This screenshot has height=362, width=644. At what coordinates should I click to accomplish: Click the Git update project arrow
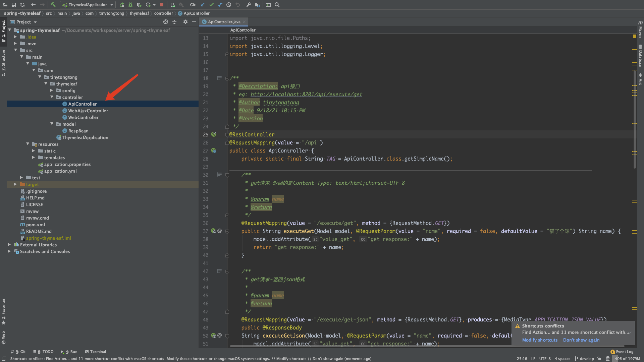tap(203, 5)
